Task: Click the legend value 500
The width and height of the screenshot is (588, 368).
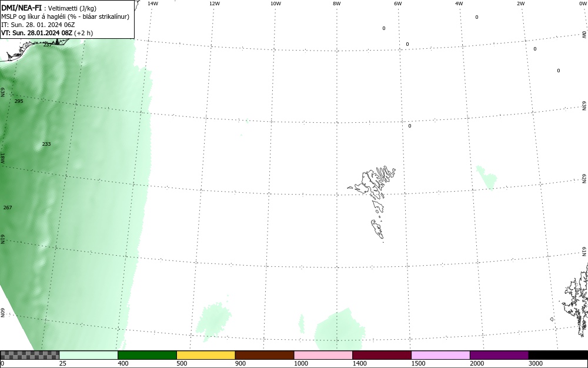Action: [182, 363]
